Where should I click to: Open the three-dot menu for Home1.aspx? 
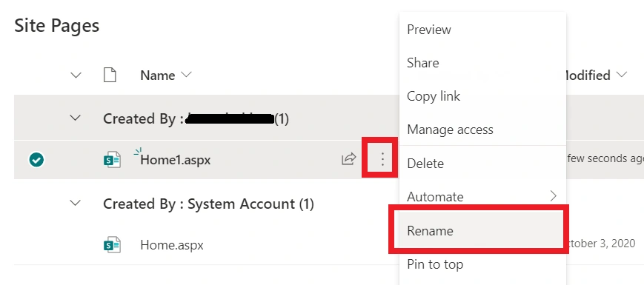382,158
